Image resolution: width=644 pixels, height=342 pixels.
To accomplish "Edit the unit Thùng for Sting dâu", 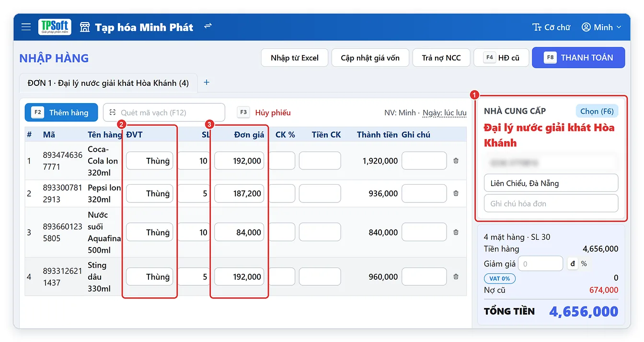I will [149, 277].
